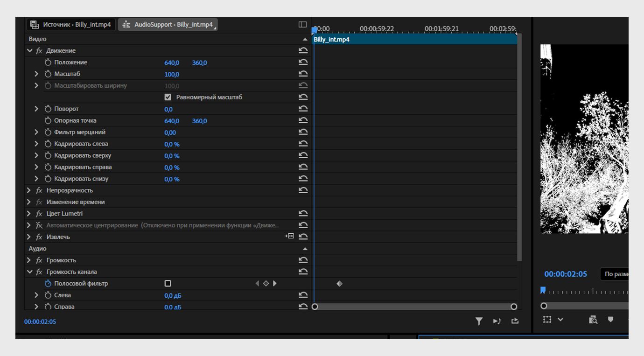The image size is (644, 356).
Task: Enable the Полосовой фильтр checkbox
Action: pyautogui.click(x=168, y=283)
